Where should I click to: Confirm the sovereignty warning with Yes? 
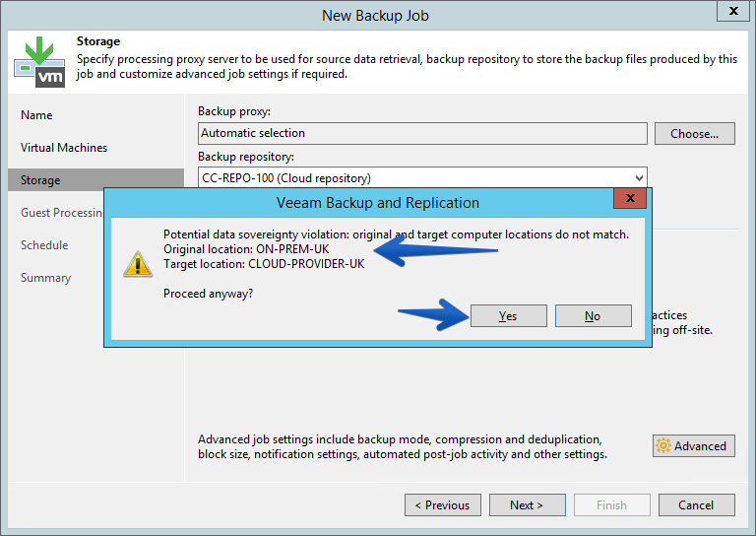509,315
